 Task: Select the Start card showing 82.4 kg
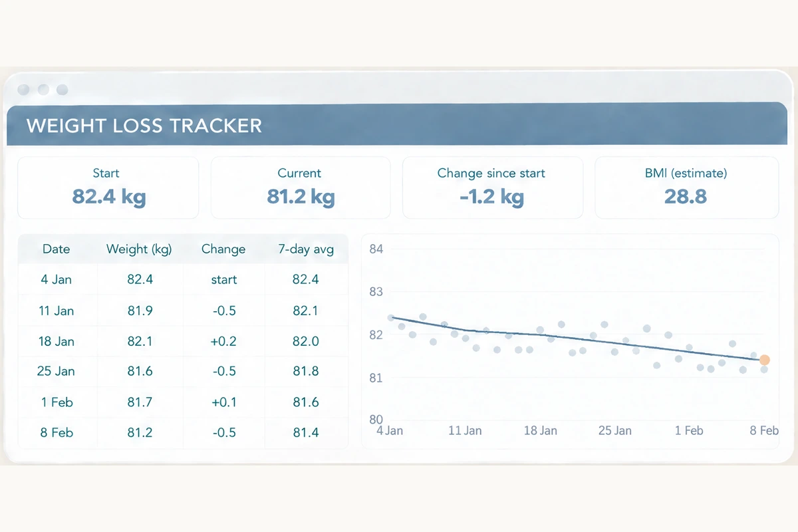pyautogui.click(x=108, y=188)
